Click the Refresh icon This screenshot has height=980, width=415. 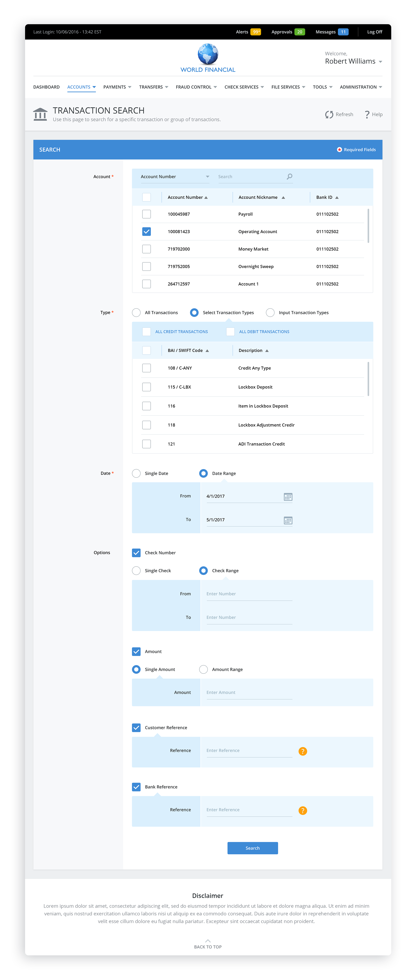coord(329,115)
